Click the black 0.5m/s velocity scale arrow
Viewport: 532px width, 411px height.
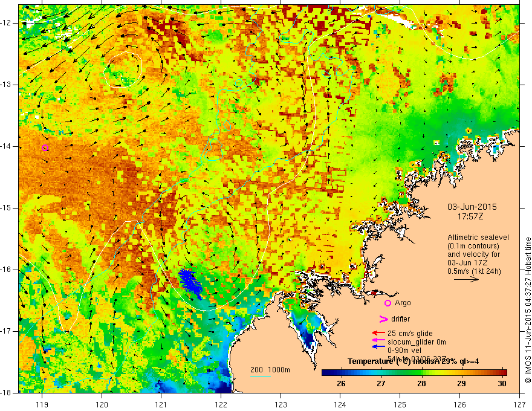point(466,279)
